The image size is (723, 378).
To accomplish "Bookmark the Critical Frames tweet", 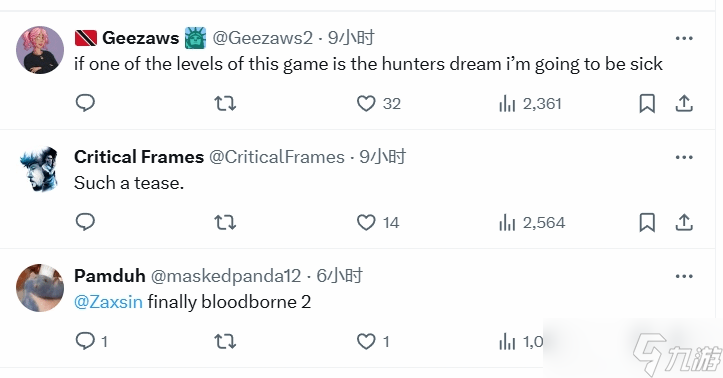I will (647, 223).
